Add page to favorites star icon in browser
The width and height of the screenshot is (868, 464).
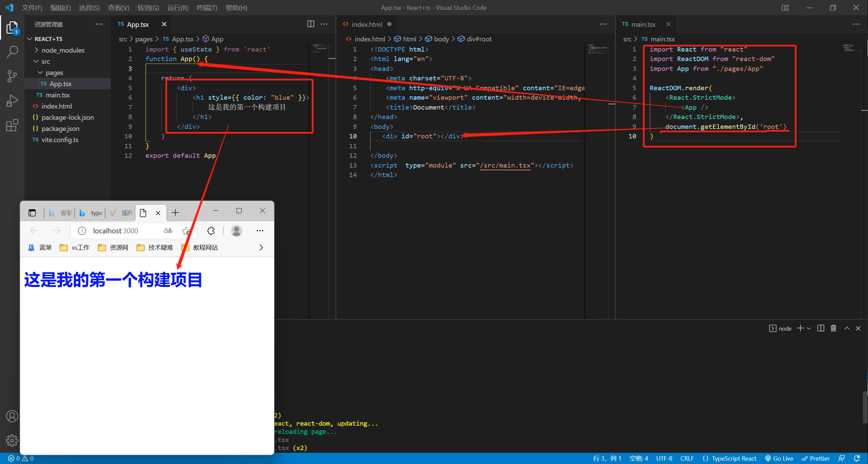pos(186,231)
